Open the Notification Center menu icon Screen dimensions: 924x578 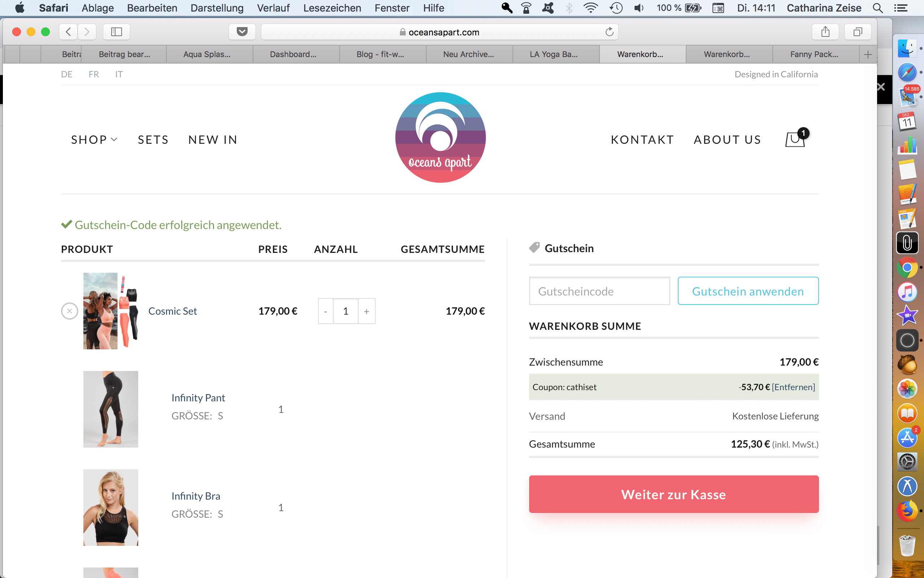click(901, 8)
